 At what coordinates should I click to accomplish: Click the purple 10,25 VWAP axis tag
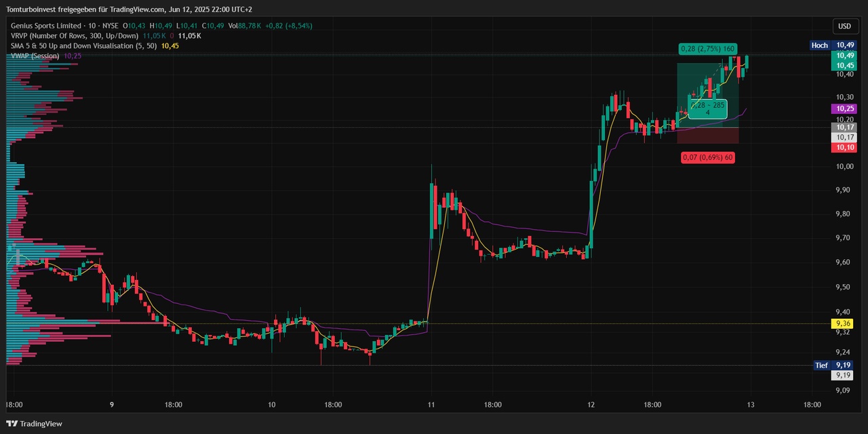(x=845, y=108)
